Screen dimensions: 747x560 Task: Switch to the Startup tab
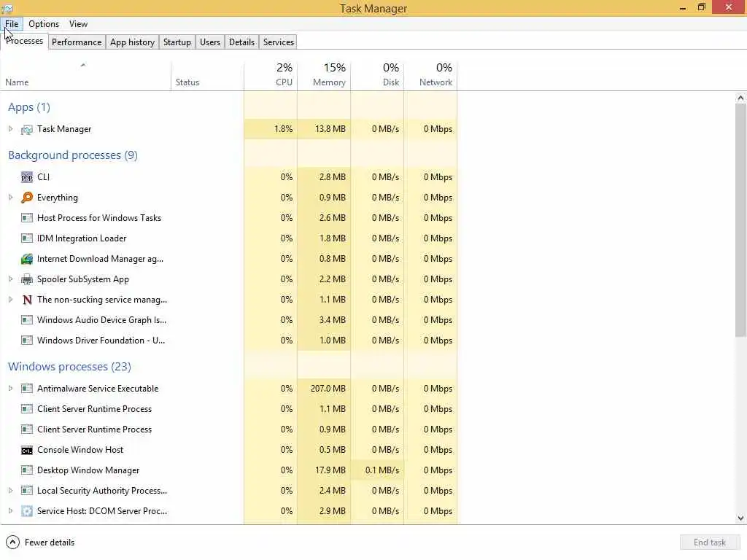[177, 42]
